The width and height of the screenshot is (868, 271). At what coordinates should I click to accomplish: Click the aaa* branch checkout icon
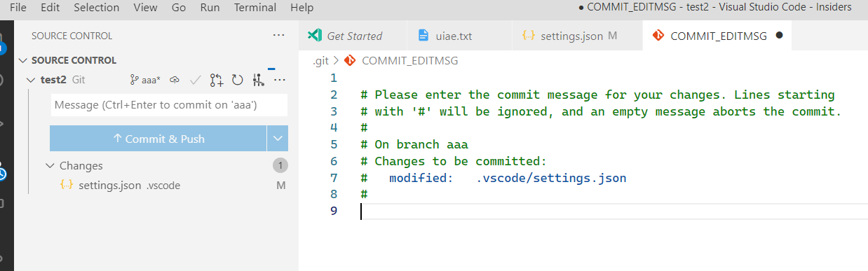(145, 80)
